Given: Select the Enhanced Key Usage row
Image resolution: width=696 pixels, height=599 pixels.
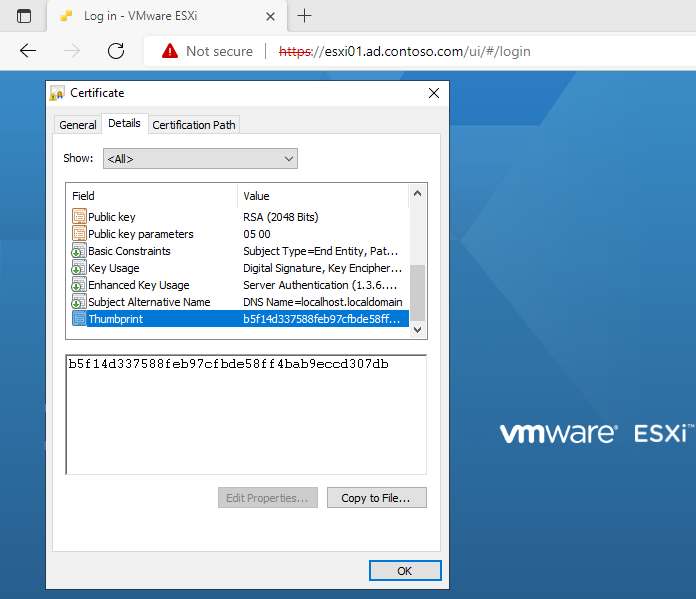Looking at the screenshot, I should 240,285.
